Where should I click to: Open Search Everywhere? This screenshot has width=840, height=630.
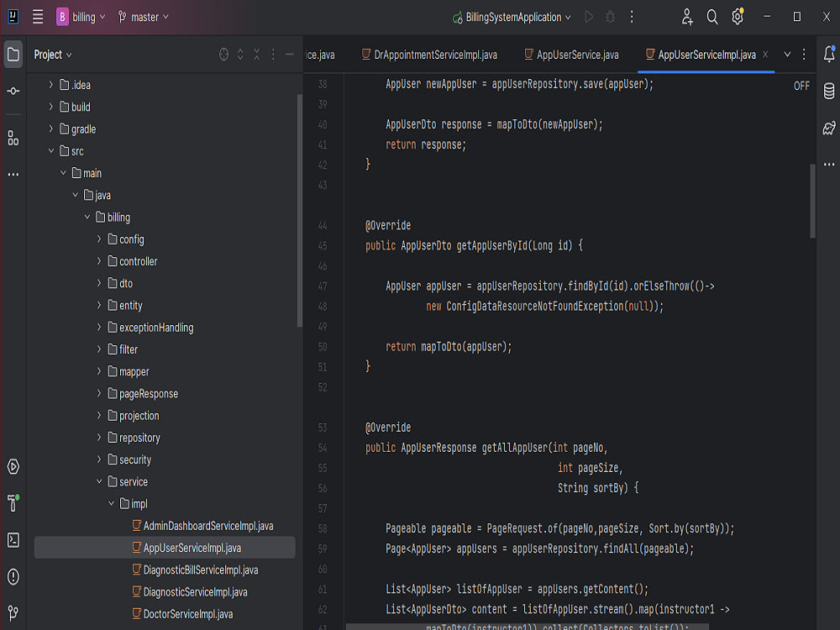[711, 16]
